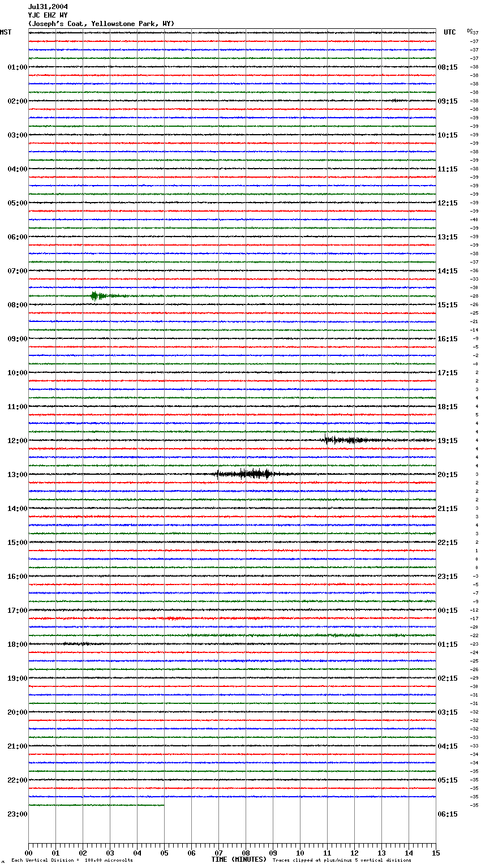
Task: Click the 00 minute tick label on the axis
Action: [x=28, y=853]
